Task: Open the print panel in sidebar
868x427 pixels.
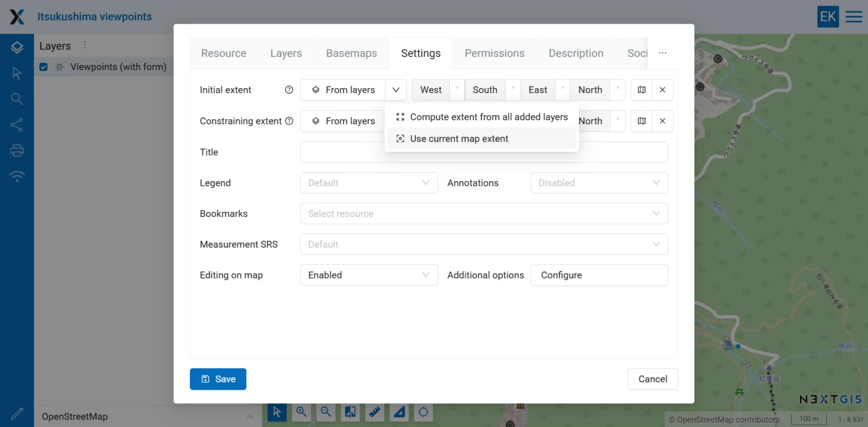Action: tap(17, 150)
